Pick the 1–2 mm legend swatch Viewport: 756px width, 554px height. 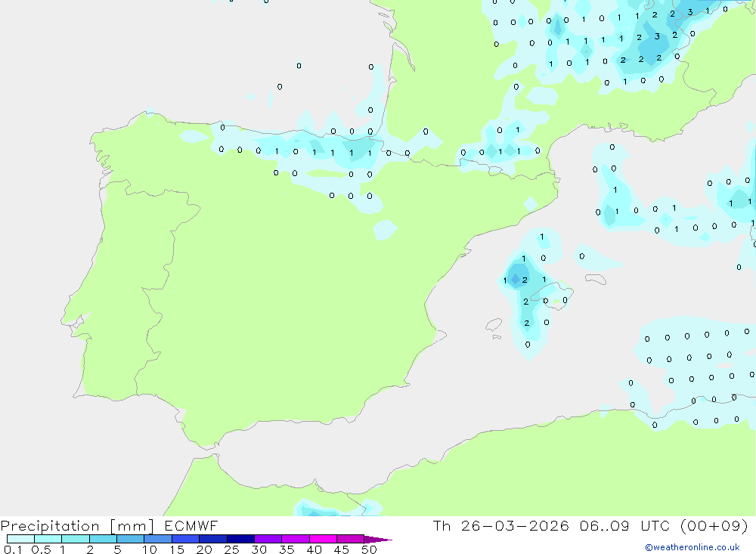point(76,539)
